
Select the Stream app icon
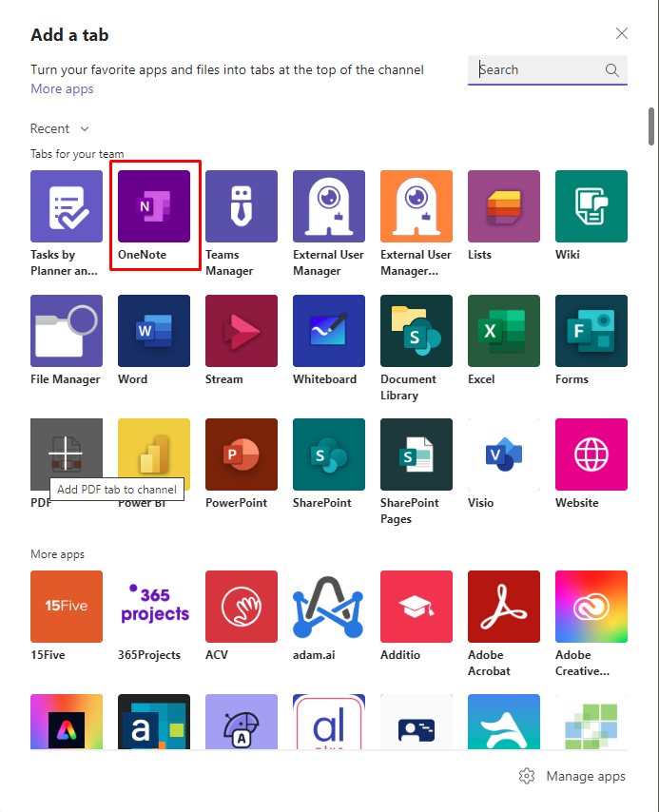(242, 331)
